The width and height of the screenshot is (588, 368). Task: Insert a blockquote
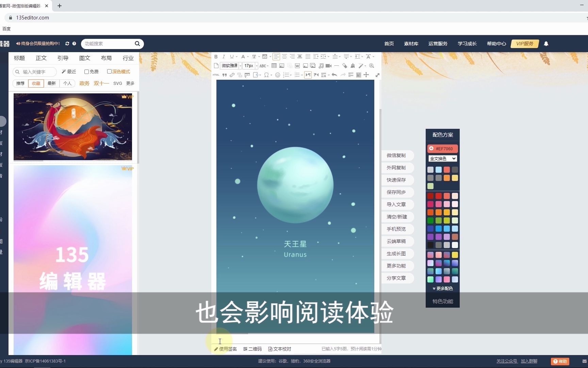[x=225, y=75]
